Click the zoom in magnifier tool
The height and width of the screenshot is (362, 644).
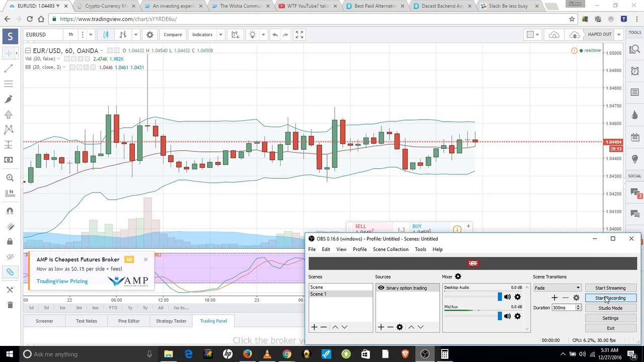(x=10, y=177)
